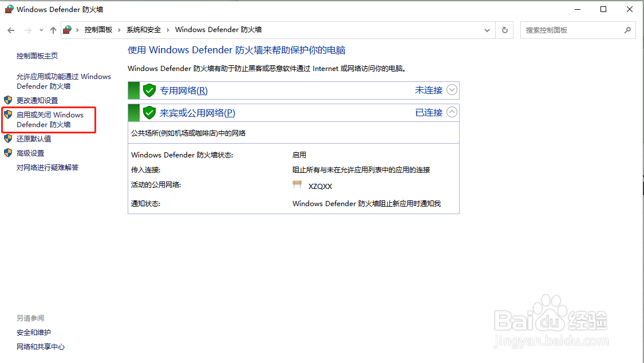
Task: Expand the address bar history dropdown
Action: coord(487,30)
